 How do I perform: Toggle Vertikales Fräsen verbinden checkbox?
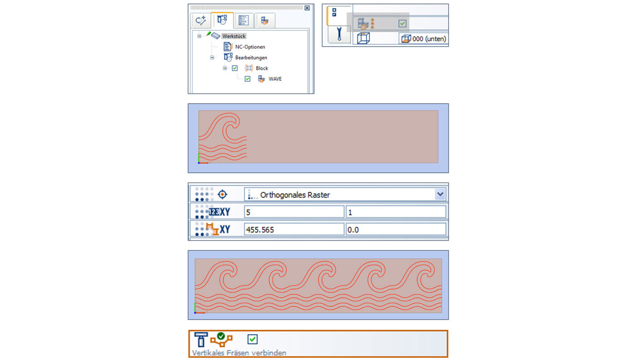tap(252, 339)
